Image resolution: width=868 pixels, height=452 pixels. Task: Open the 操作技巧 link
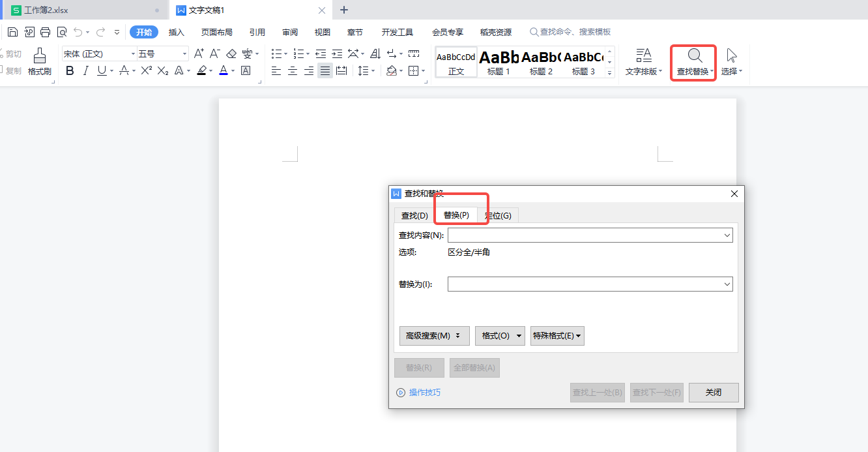click(x=424, y=393)
